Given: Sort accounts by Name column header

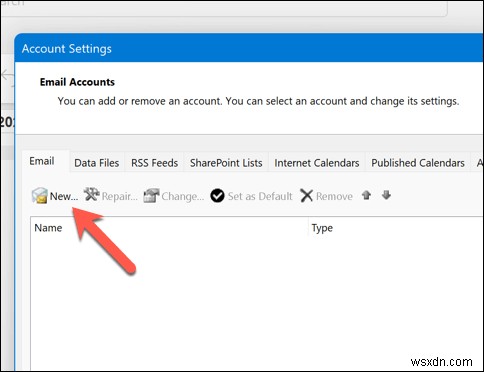Looking at the screenshot, I should [170, 228].
